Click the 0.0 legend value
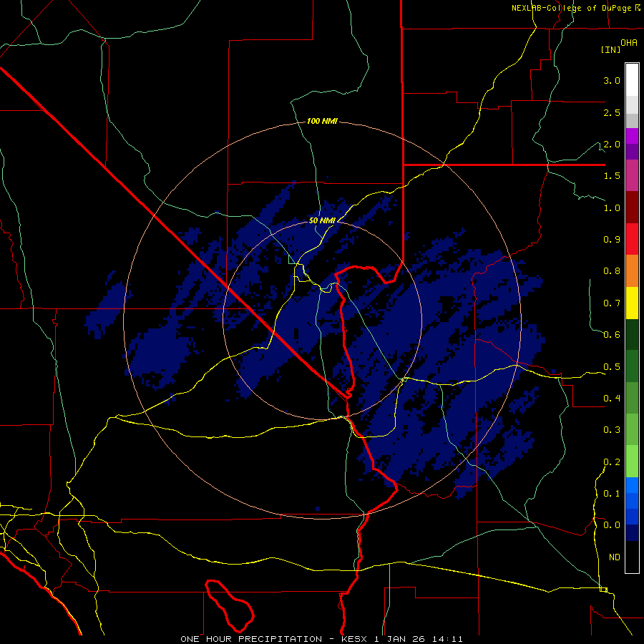Viewport: 644px width, 644px height. coord(612,525)
